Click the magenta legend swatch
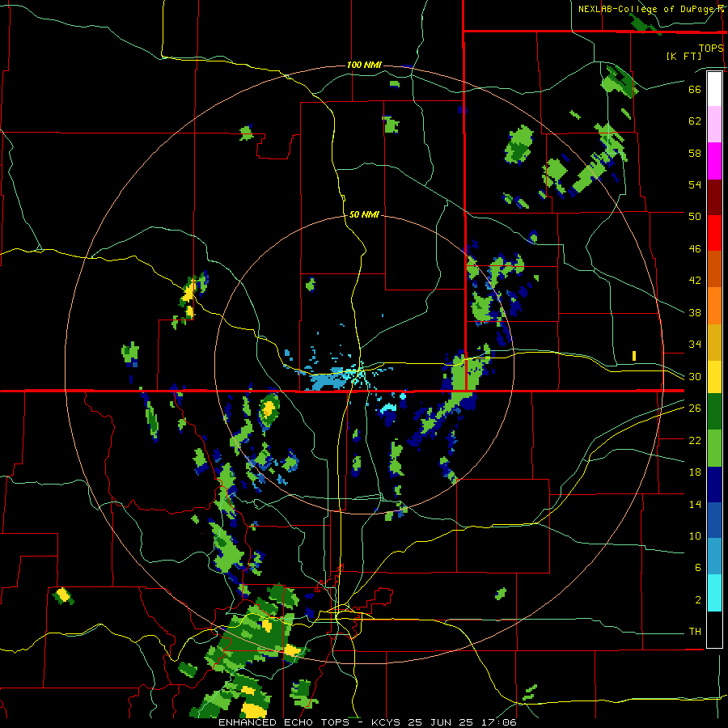728x728 pixels. click(714, 161)
